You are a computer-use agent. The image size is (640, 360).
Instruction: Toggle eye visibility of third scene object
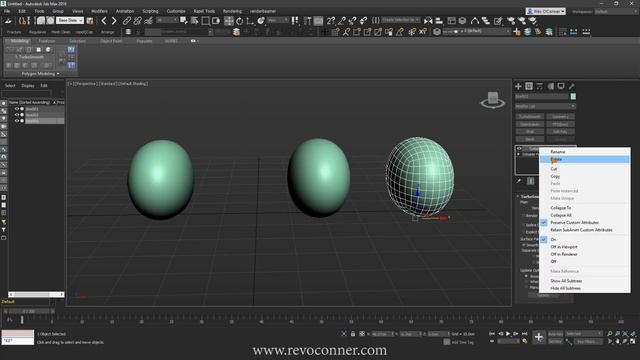coord(17,120)
